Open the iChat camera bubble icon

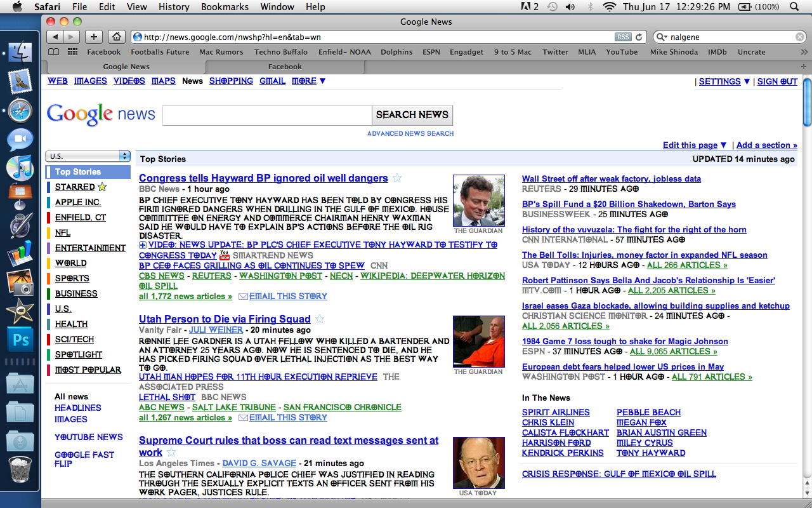(20, 140)
